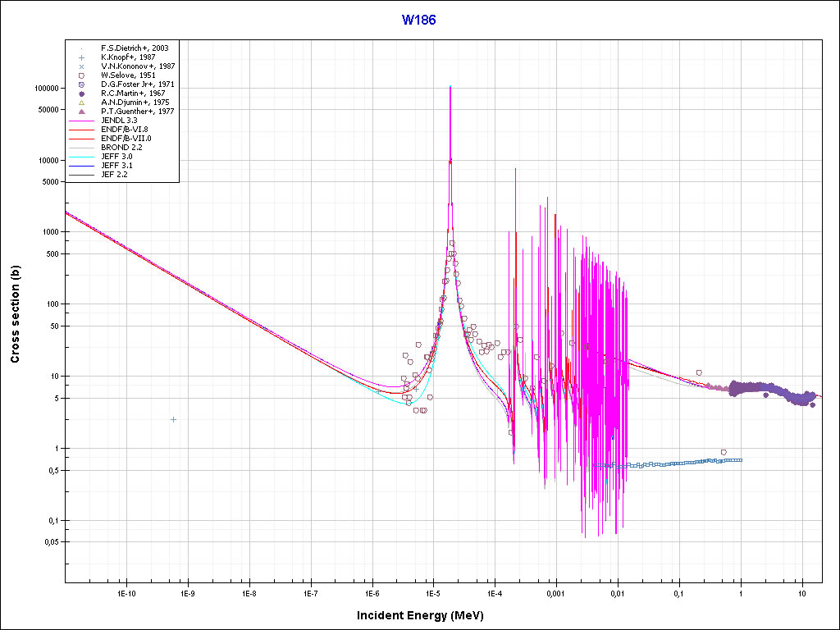The height and width of the screenshot is (630, 840).
Task: Click the blue JEFF 3.1 legend line
Action: pyautogui.click(x=81, y=166)
